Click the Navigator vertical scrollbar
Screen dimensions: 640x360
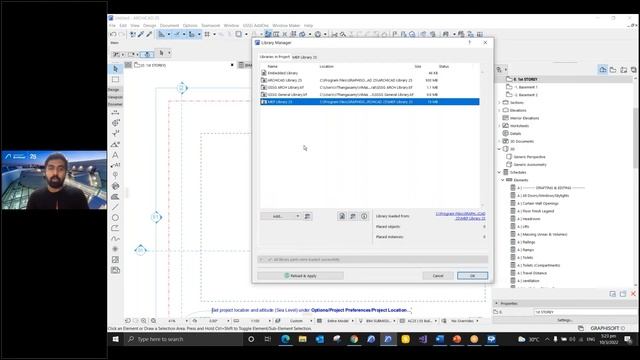[636, 139]
